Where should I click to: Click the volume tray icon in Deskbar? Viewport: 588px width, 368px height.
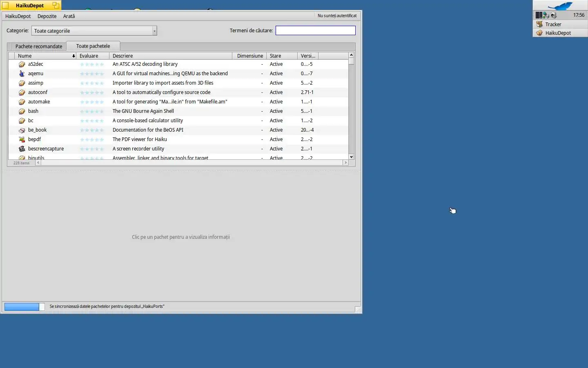(554, 15)
